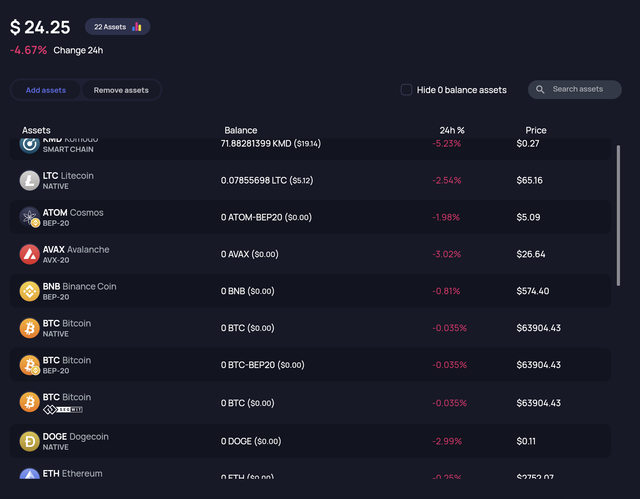The image size is (640, 499).
Task: Click Dogecoin price $0.11
Action: (x=526, y=441)
